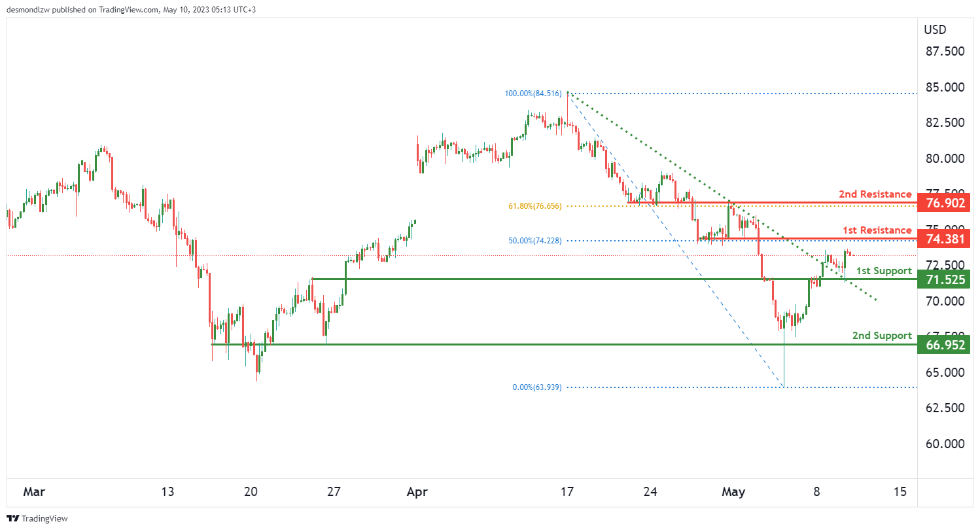Screen dimensions: 980x530
Task: Select the 1st Support label
Action: click(x=884, y=271)
